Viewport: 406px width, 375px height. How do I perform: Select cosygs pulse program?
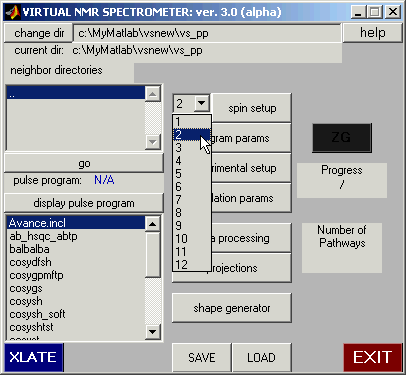pyautogui.click(x=76, y=288)
